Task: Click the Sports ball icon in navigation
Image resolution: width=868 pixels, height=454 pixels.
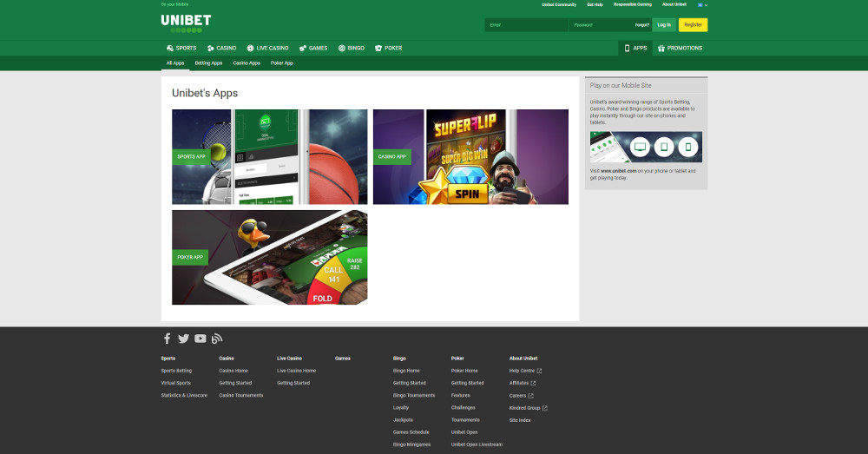Action: click(170, 48)
